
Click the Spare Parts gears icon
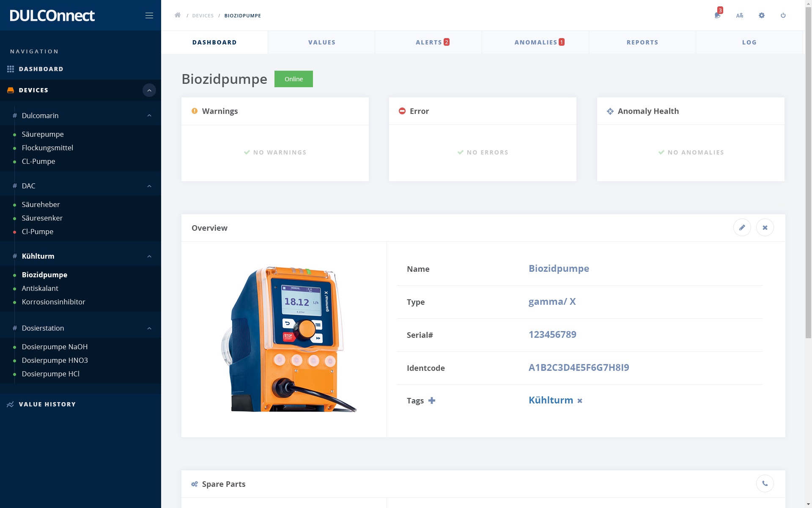[x=195, y=484]
